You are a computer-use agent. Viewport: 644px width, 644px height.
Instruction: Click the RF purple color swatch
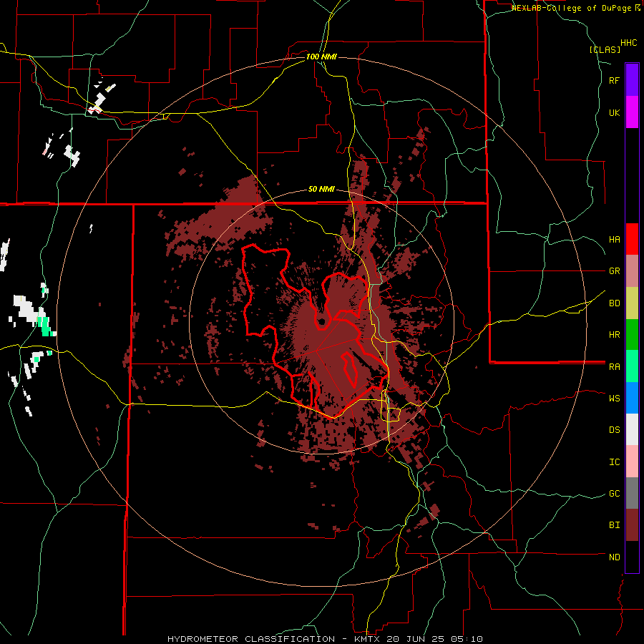(632, 80)
